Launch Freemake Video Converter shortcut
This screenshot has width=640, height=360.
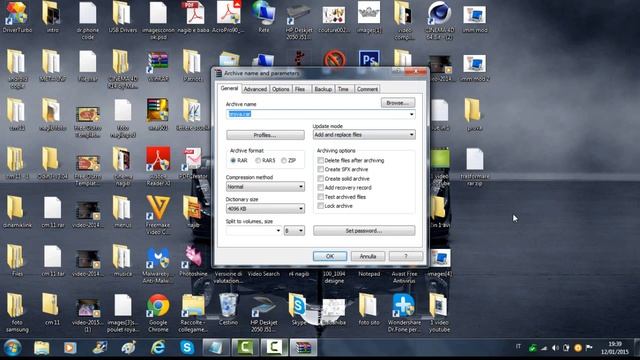(158, 215)
